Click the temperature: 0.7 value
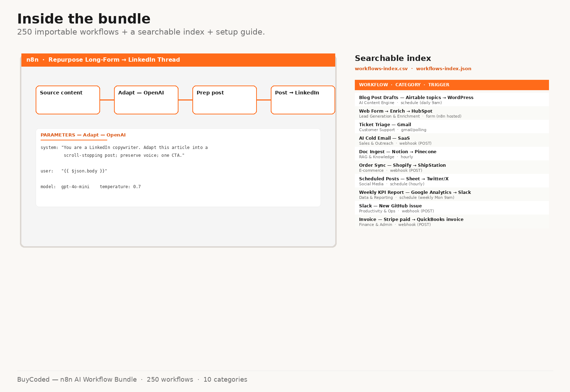 (x=120, y=187)
